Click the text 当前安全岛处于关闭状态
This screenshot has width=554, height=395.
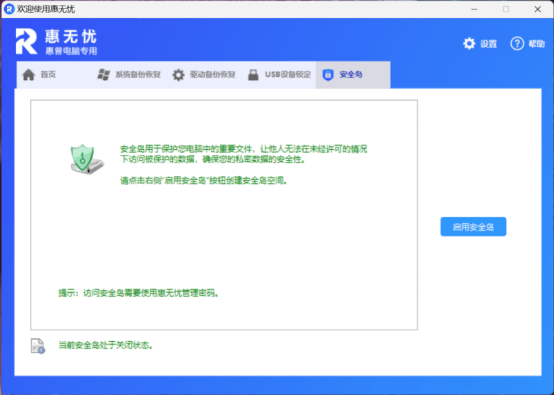[105, 345]
